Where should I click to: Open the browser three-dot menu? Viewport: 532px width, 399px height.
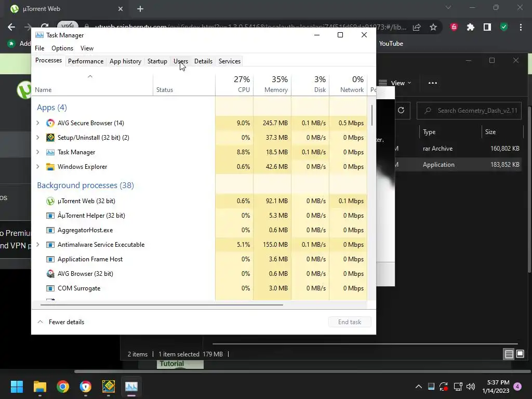coord(521,27)
